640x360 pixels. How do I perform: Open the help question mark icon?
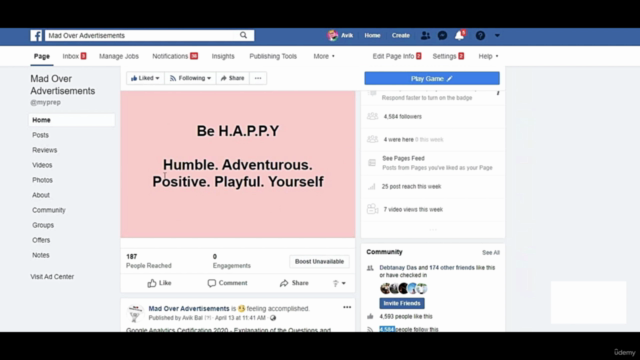pyautogui.click(x=480, y=36)
